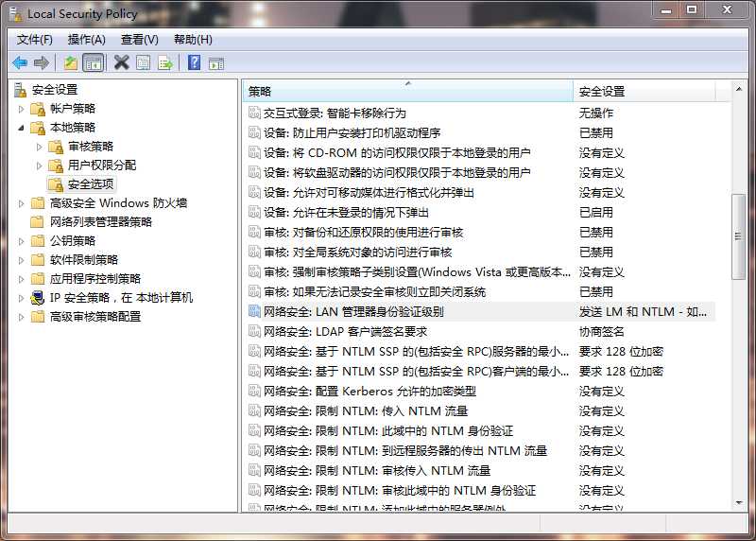
Task: Click 帐户策略 folder icon
Action: [38, 109]
